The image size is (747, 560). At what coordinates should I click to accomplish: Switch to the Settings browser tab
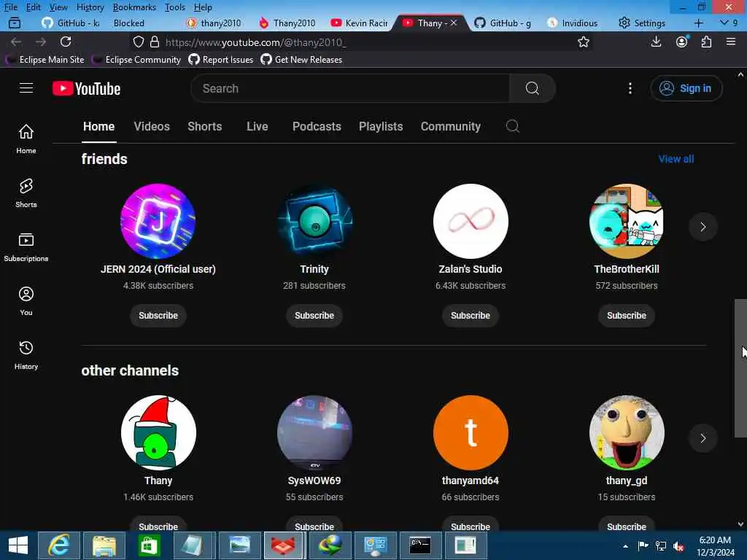tap(642, 23)
